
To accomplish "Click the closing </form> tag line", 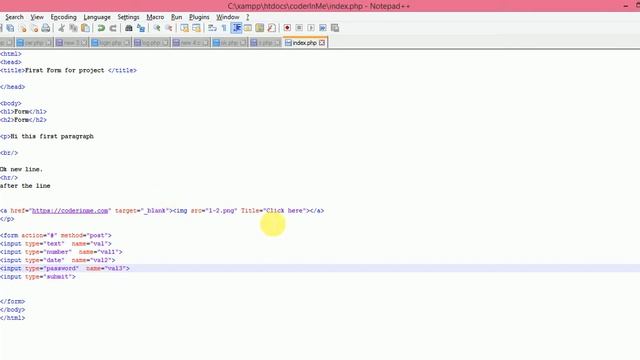I will click(x=13, y=301).
